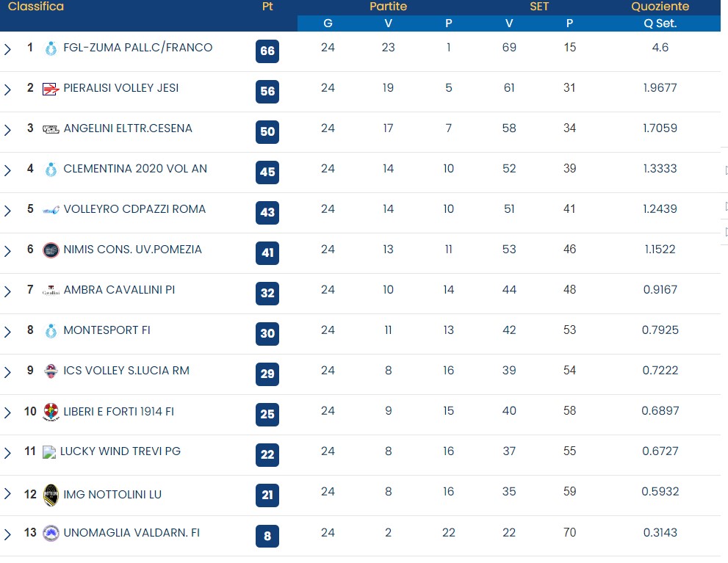Open the Pieralisi Volley Jesi team name
This screenshot has height=563, width=728.
point(121,88)
